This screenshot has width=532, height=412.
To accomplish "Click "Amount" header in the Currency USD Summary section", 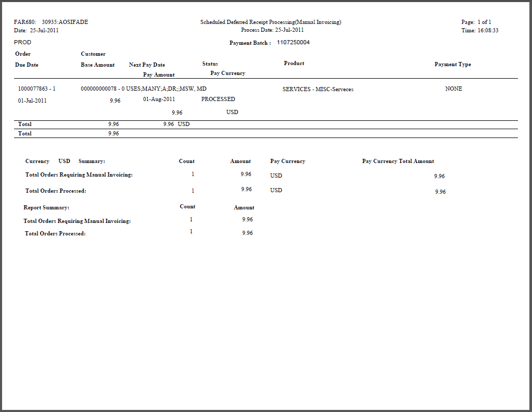I will coord(240,161).
